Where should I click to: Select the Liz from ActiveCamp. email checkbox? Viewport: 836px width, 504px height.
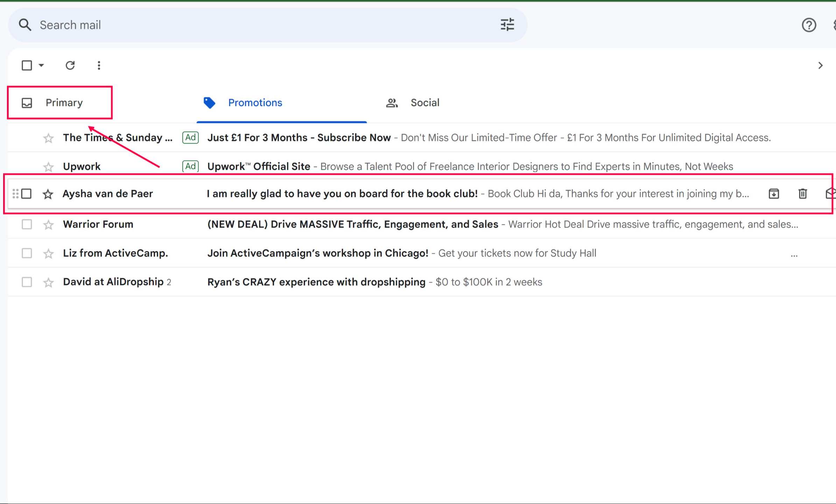pyautogui.click(x=27, y=253)
